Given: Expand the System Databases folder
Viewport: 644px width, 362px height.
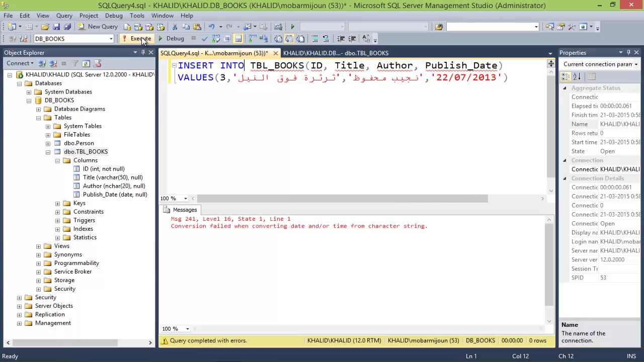Looking at the screenshot, I should tap(29, 92).
